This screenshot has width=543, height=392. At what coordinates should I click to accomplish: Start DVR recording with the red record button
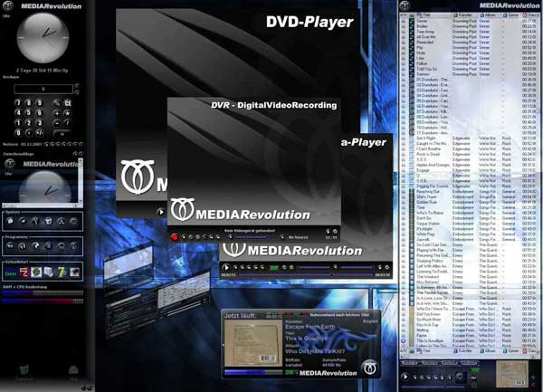175,237
